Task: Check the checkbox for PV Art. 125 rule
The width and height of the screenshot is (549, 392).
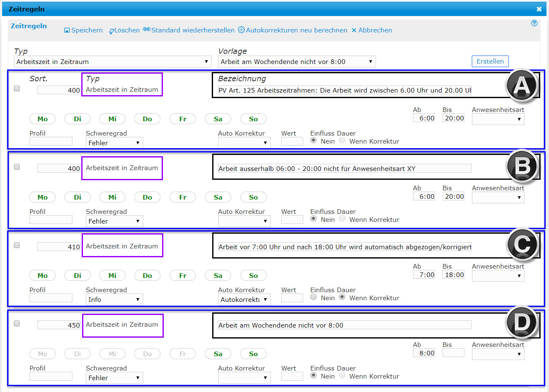Action: point(17,88)
